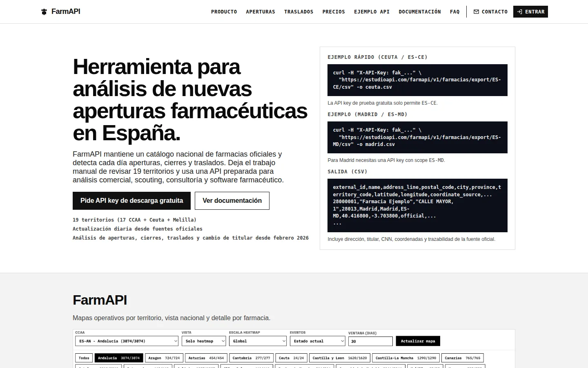Click the Ceuta curl code example block
This screenshot has width=588, height=368.
coord(417,80)
